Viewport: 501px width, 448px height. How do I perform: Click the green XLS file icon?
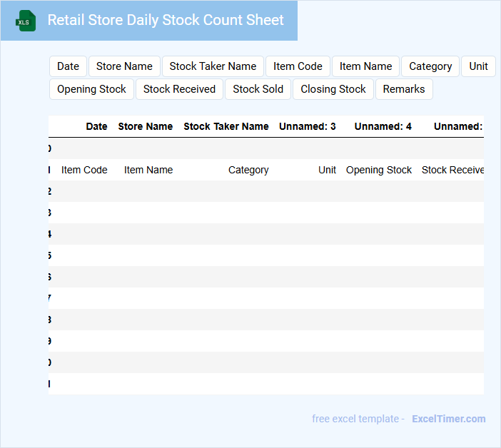point(26,21)
